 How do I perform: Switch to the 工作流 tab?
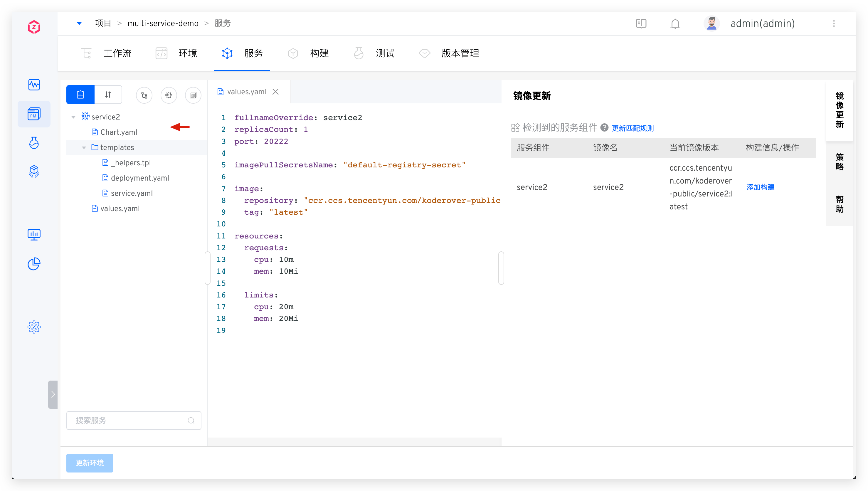[x=117, y=53]
